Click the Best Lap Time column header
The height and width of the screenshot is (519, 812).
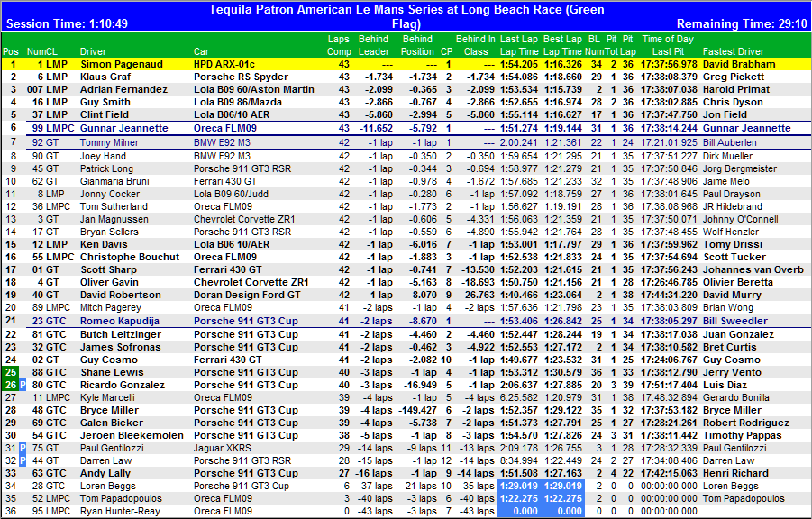[x=561, y=45]
